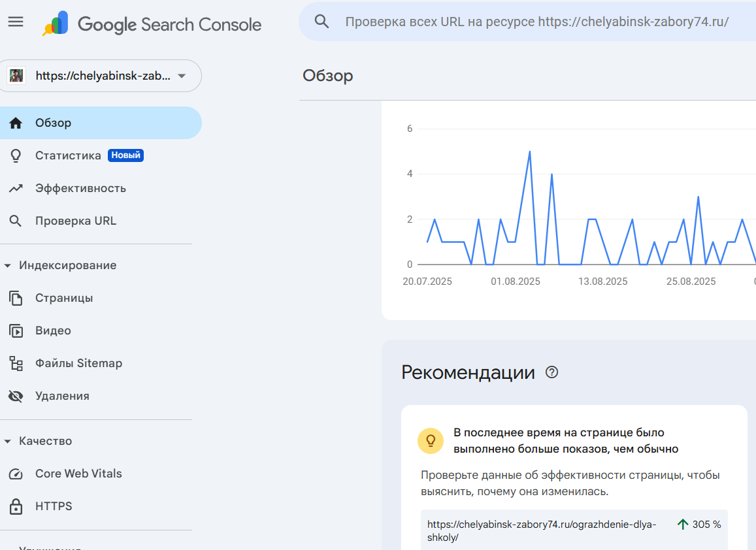Viewport: 756px width, 550px height.
Task: Click the Видео play icon
Action: 16,331
